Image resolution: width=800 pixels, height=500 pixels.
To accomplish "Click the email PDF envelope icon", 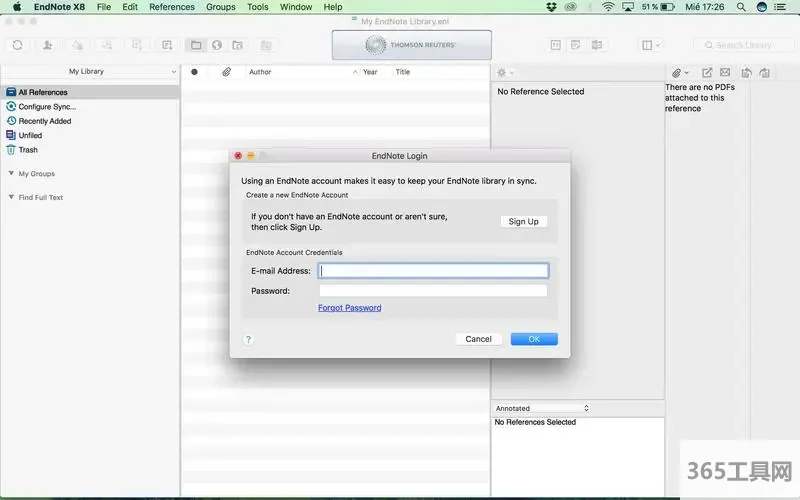I will (725, 73).
